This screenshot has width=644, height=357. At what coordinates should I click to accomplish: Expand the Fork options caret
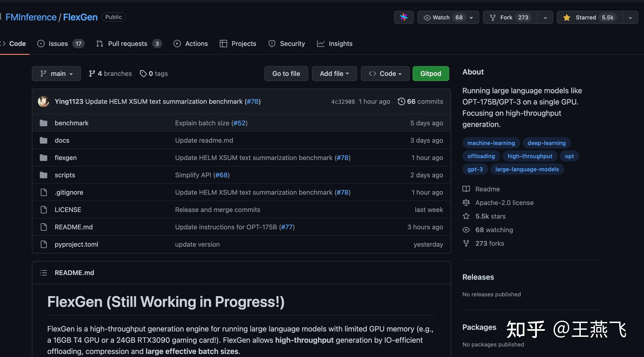(x=545, y=17)
